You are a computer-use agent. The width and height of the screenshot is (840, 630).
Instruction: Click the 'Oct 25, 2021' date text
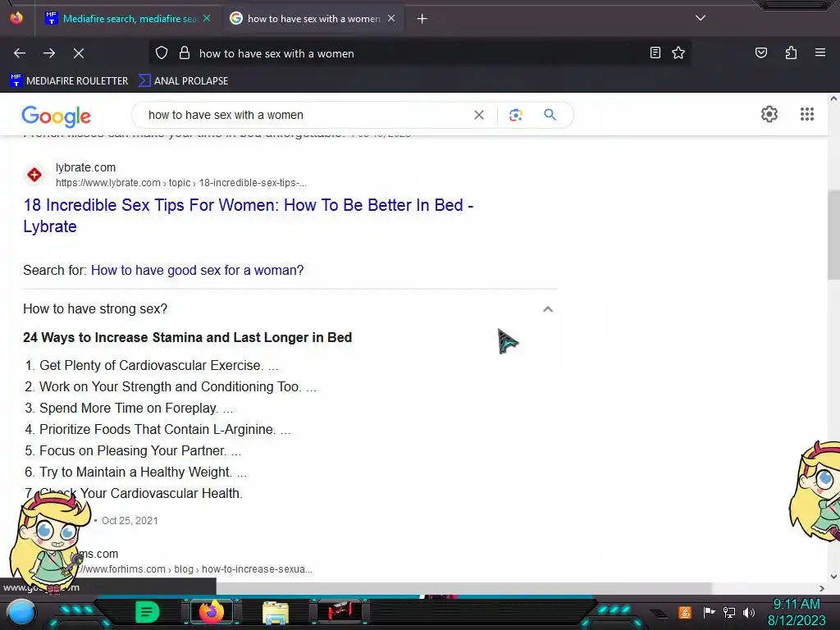point(130,521)
